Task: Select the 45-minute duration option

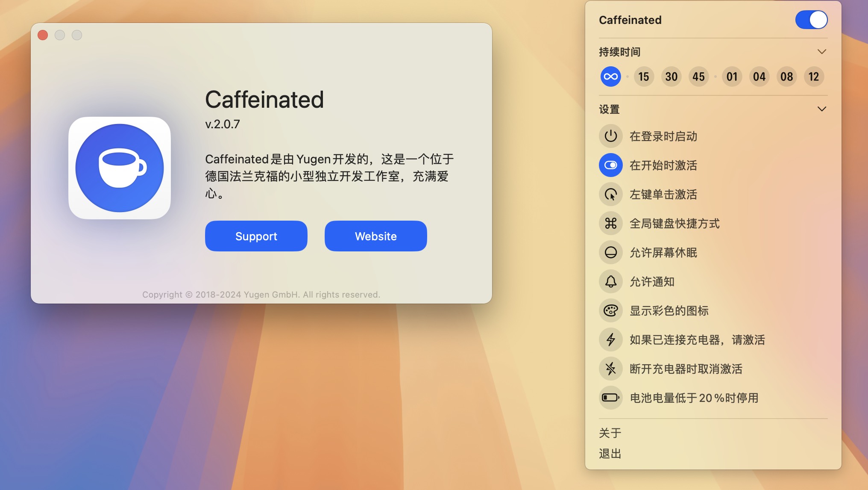Action: pyautogui.click(x=699, y=77)
